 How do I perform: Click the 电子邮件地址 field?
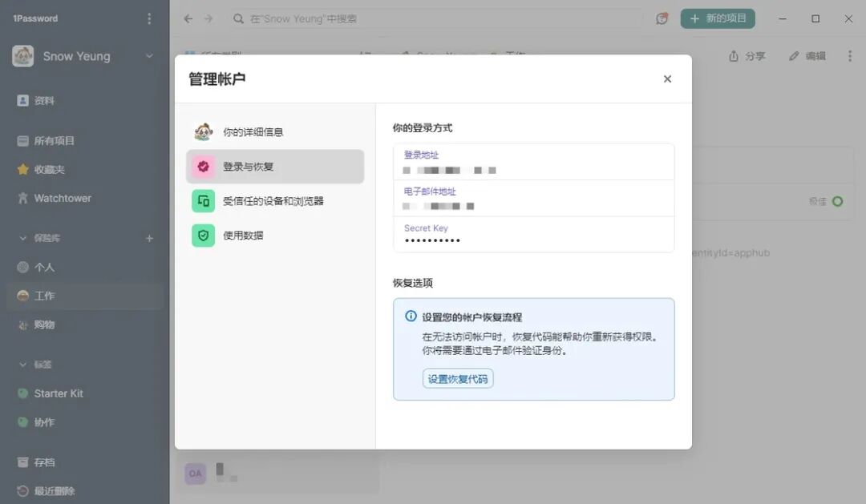pos(533,198)
